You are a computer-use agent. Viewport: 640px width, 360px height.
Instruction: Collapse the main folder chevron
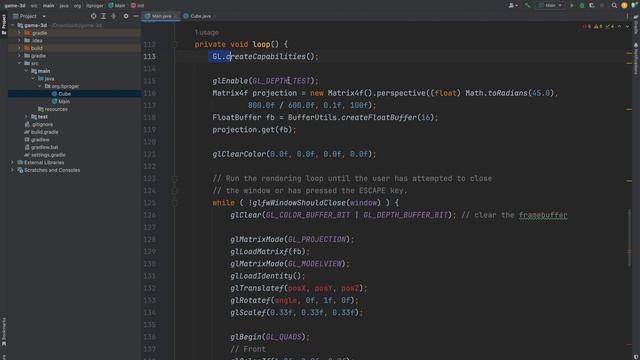[x=26, y=71]
